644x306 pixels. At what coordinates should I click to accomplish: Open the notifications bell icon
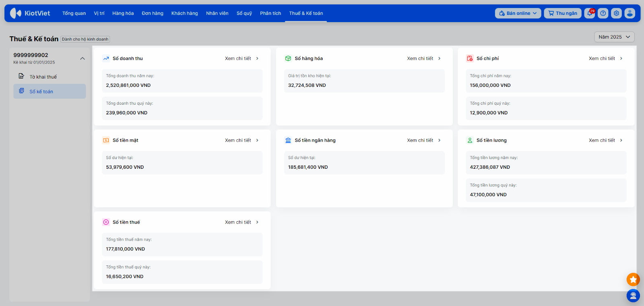tap(590, 13)
